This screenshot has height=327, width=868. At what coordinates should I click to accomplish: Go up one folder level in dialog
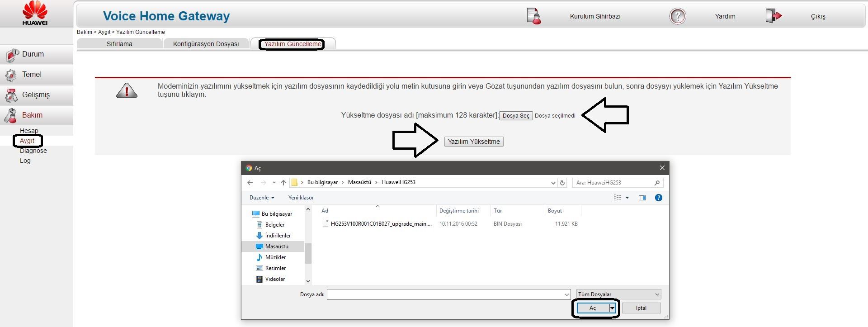tap(283, 183)
